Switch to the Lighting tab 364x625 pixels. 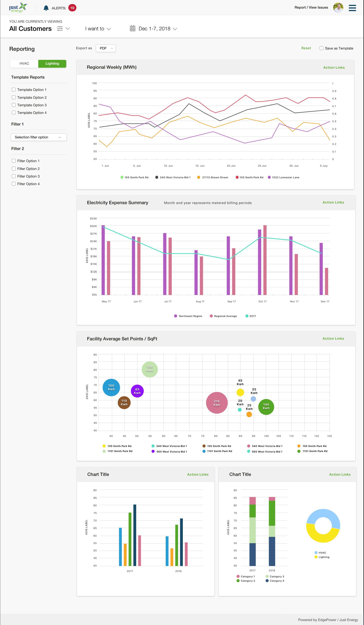click(52, 63)
